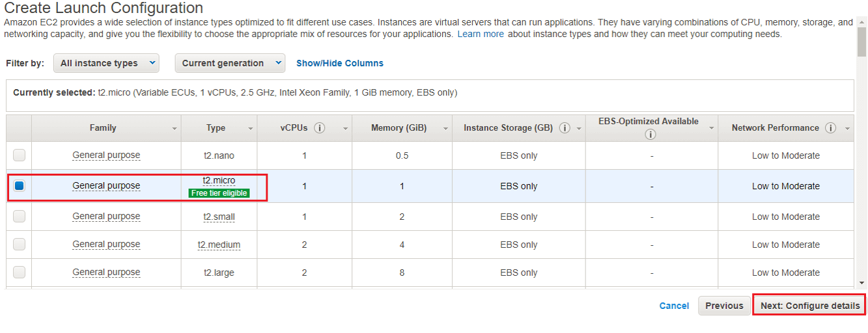Open the EBS-Optimized Available column sort arrow
The height and width of the screenshot is (333, 868).
712,129
